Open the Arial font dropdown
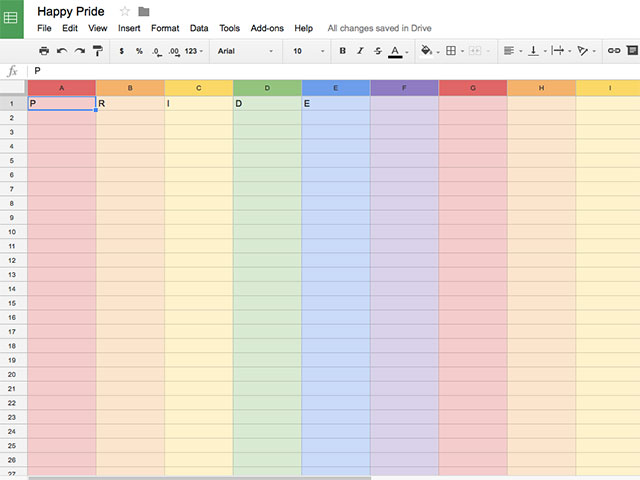This screenshot has width=640, height=480. tap(244, 50)
